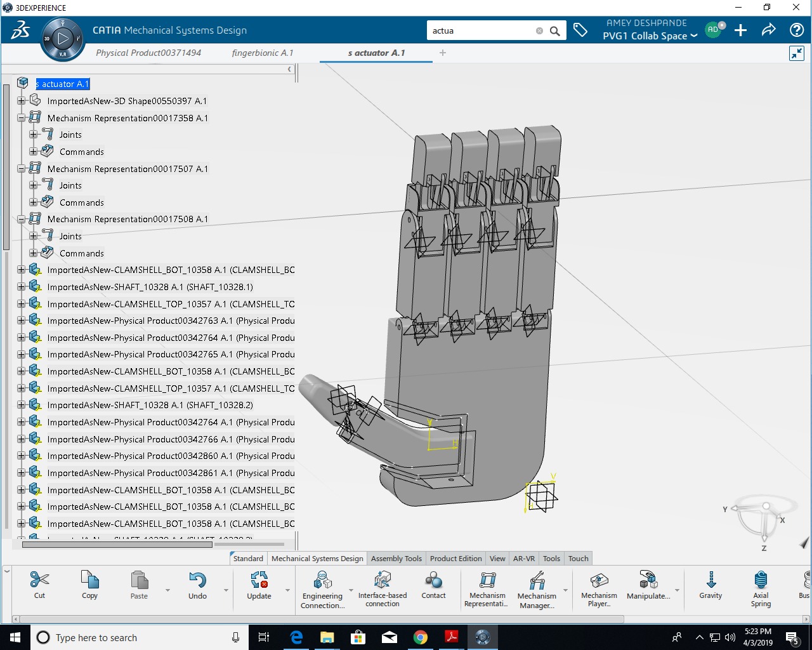
Task: Click the Update icon
Action: coord(259,580)
